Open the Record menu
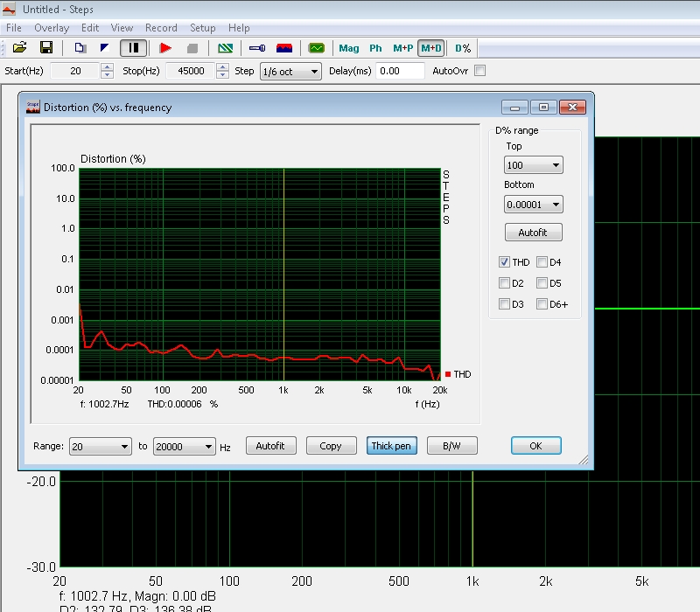The height and width of the screenshot is (612, 700). (x=161, y=28)
